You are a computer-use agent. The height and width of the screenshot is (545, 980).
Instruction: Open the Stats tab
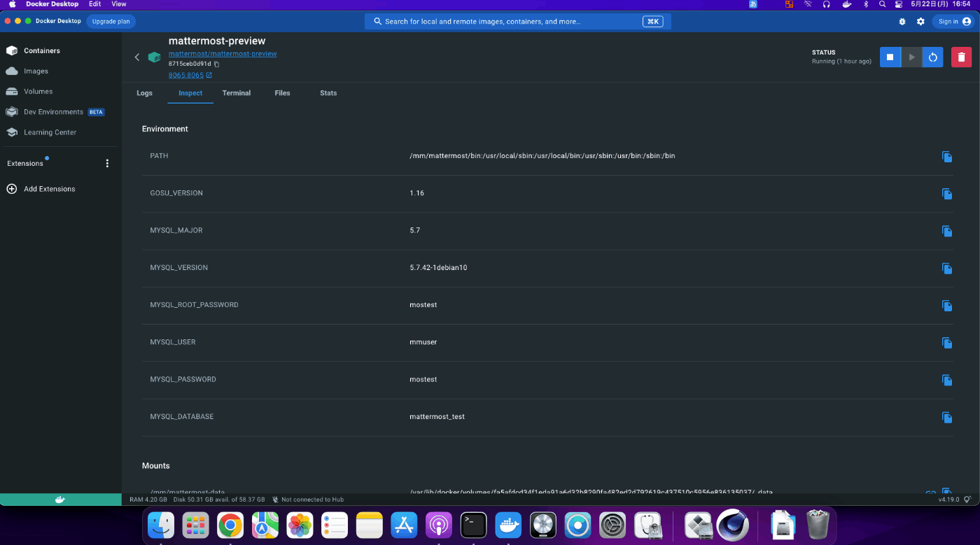click(x=328, y=93)
